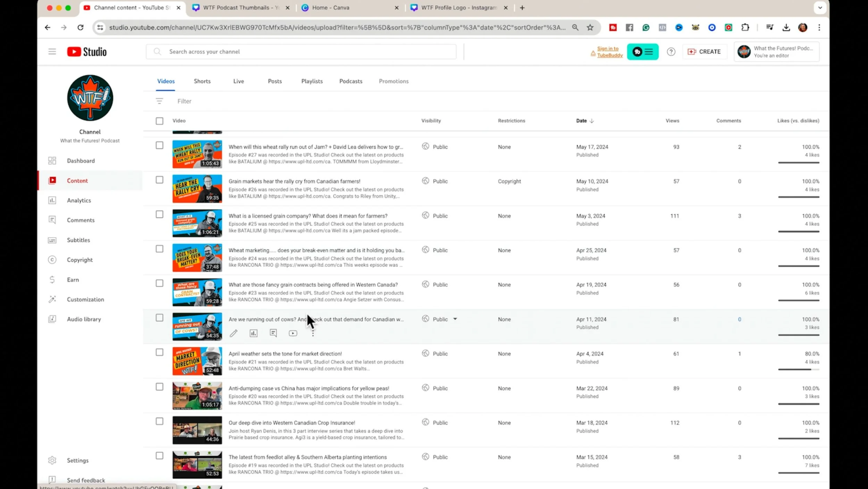Screen dimensions: 868x489
Task: Open analytics icon for cows video
Action: coord(253,333)
